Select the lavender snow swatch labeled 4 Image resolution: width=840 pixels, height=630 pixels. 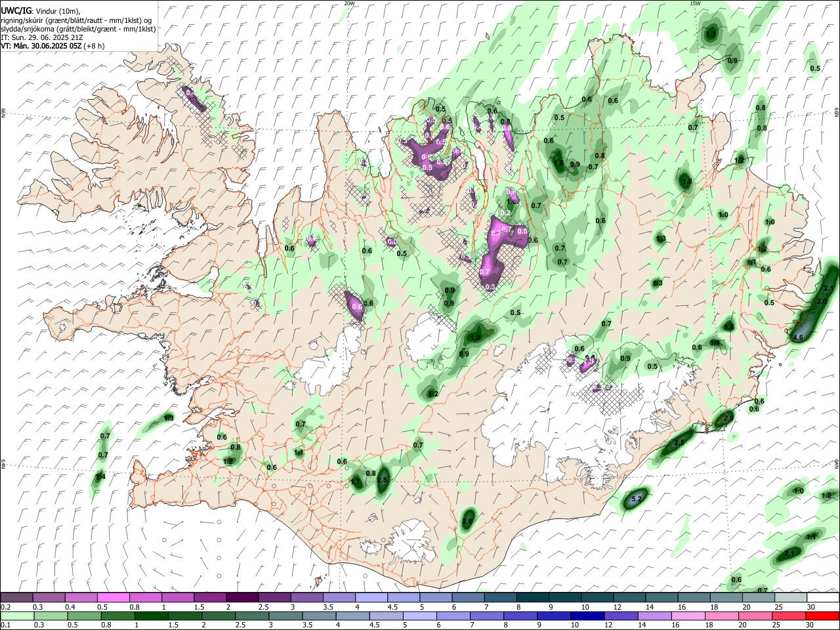(x=371, y=597)
